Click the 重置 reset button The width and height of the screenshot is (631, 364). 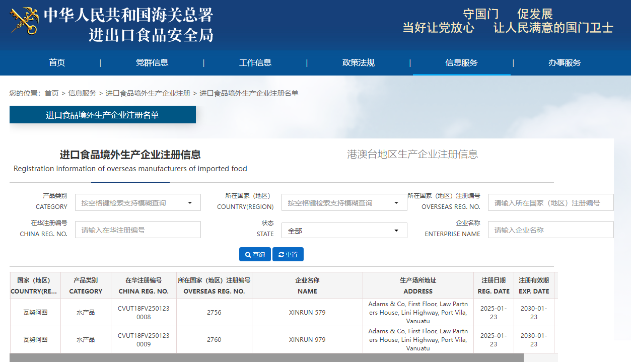[x=288, y=255]
